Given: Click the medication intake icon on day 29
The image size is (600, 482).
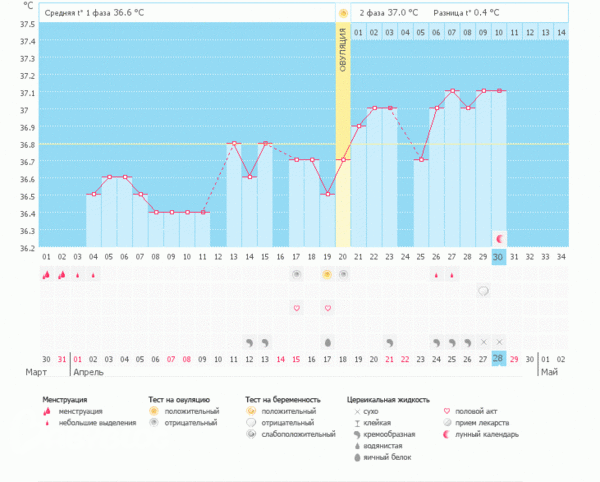Looking at the screenshot, I should click(x=483, y=291).
